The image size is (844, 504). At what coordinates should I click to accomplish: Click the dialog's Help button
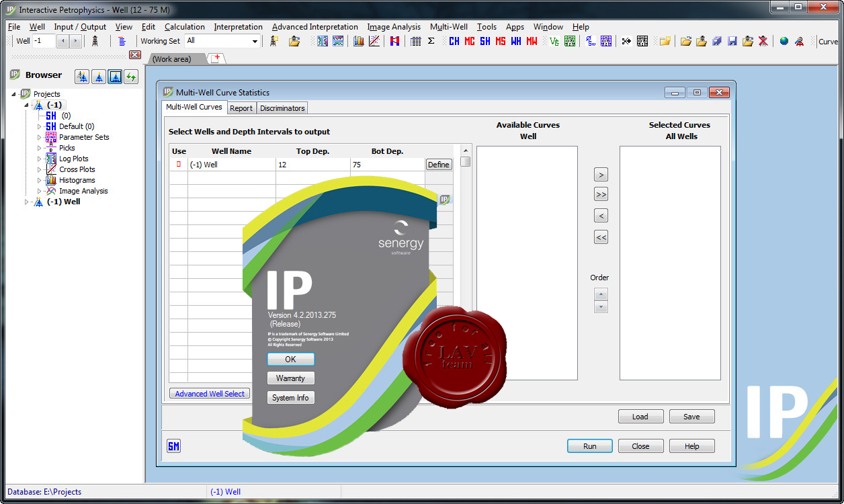click(x=692, y=446)
